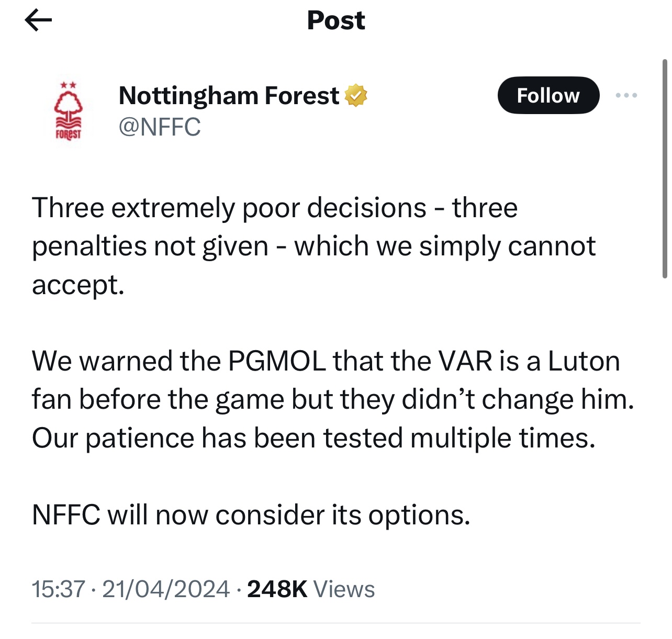
Task: Tap the @NFFC handle
Action: pyautogui.click(x=160, y=127)
